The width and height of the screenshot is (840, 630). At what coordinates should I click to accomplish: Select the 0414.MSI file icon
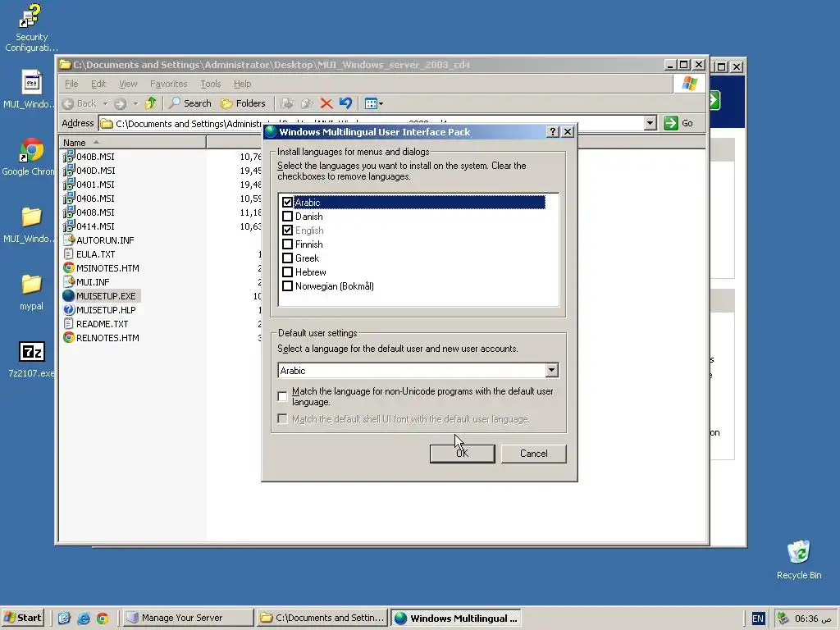(x=69, y=226)
